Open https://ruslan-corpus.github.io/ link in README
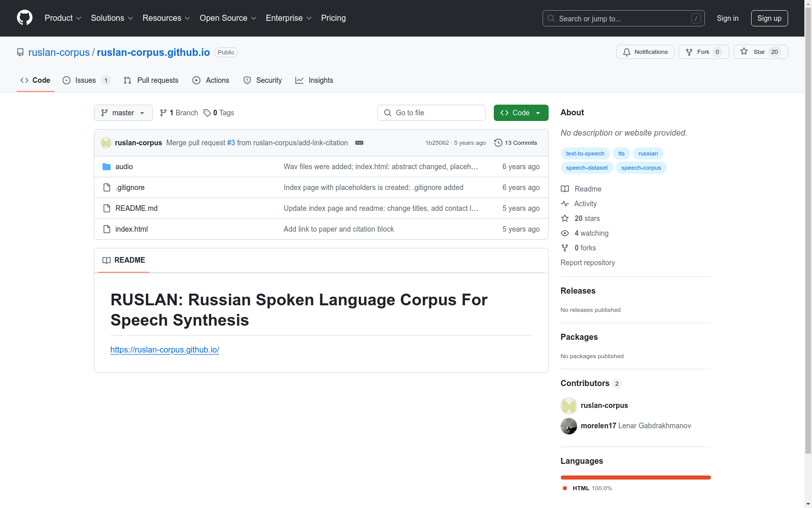Image resolution: width=812 pixels, height=508 pixels. (x=165, y=350)
